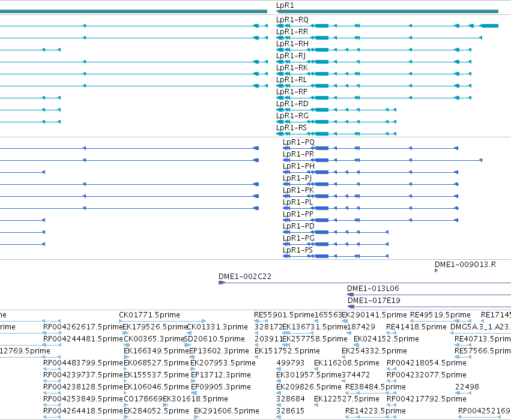Click the LpR1-PD protein label
Viewport: 511px width, 420px height.
pos(298,227)
